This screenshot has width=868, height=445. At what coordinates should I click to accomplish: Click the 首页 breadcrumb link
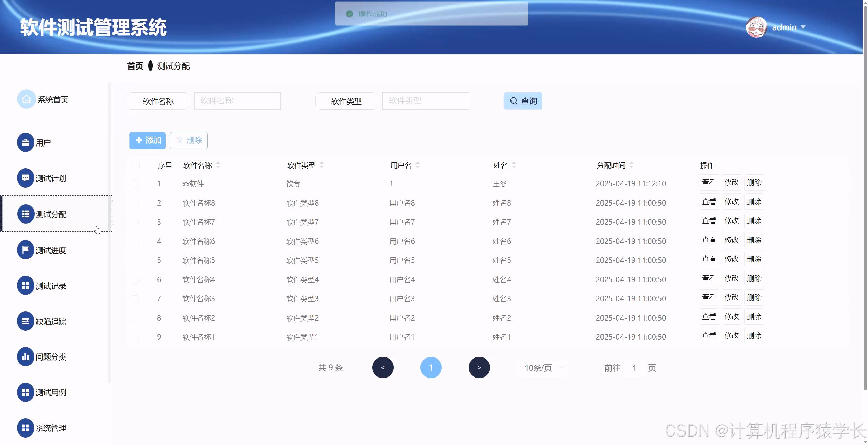pyautogui.click(x=135, y=66)
